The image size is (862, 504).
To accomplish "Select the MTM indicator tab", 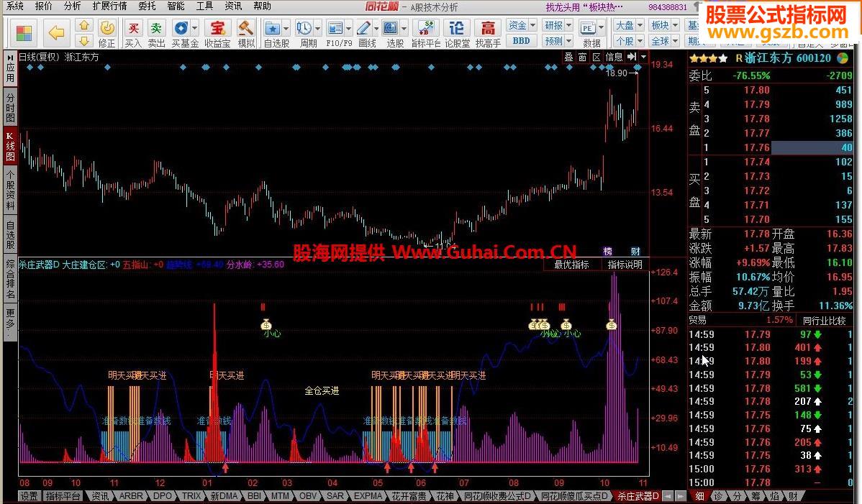I will click(281, 496).
